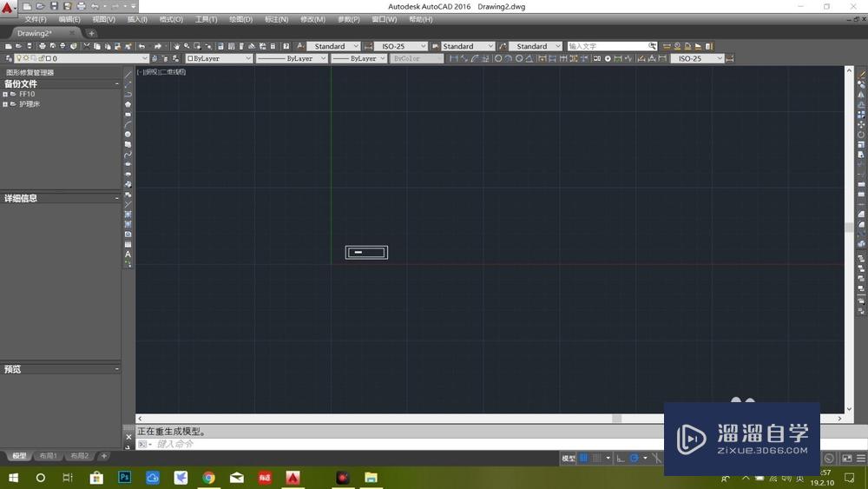Click the Erase tool in modify toolbar
This screenshot has height=489, width=868.
coord(861,74)
